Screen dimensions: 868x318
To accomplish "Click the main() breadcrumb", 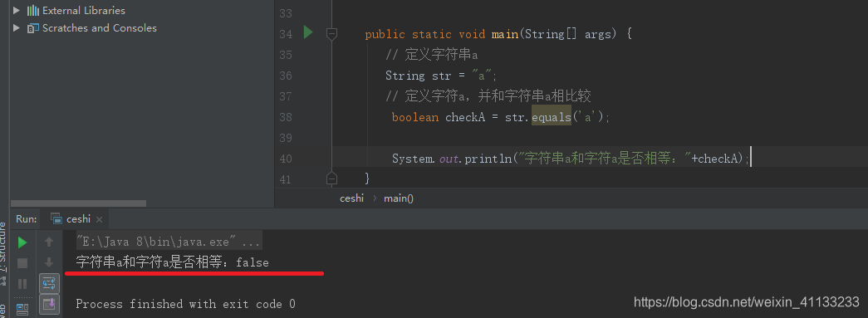I will coord(399,198).
